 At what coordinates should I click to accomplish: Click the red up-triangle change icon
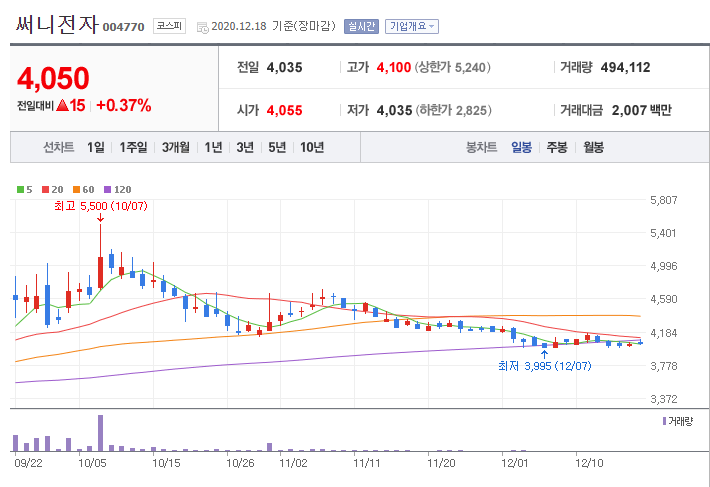pyautogui.click(x=63, y=105)
